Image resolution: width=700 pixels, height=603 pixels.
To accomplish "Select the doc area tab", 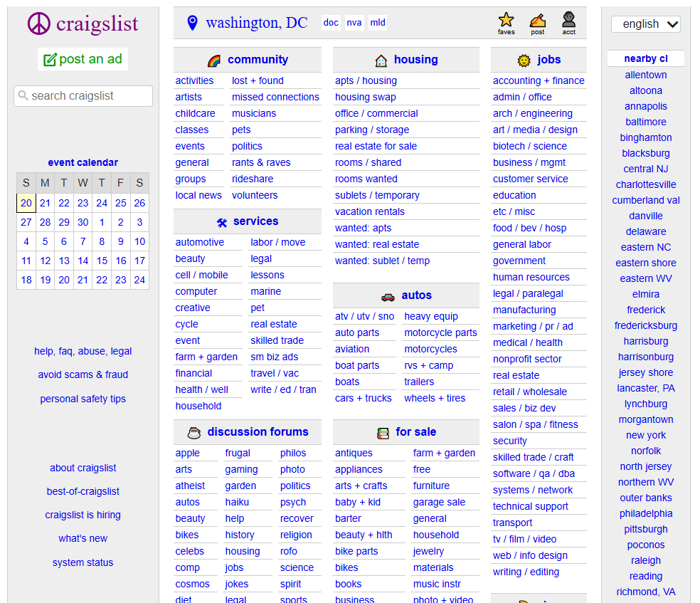I will pyautogui.click(x=331, y=22).
